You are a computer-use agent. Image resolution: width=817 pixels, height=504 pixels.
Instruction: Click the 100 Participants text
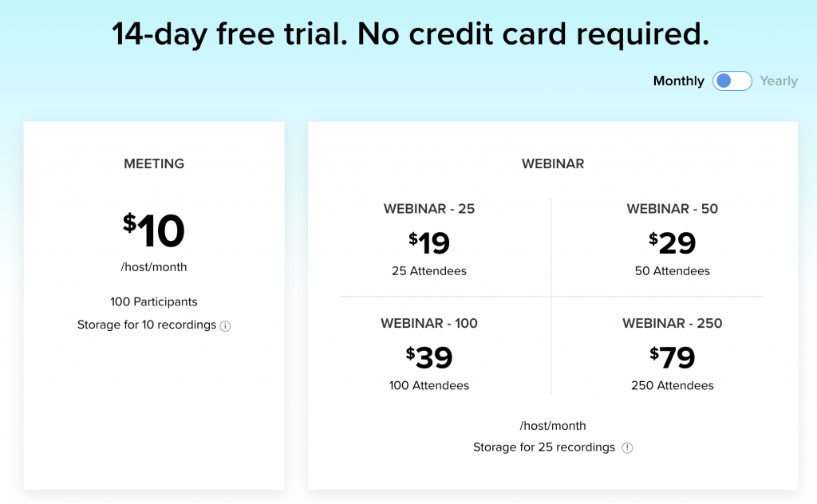click(154, 302)
